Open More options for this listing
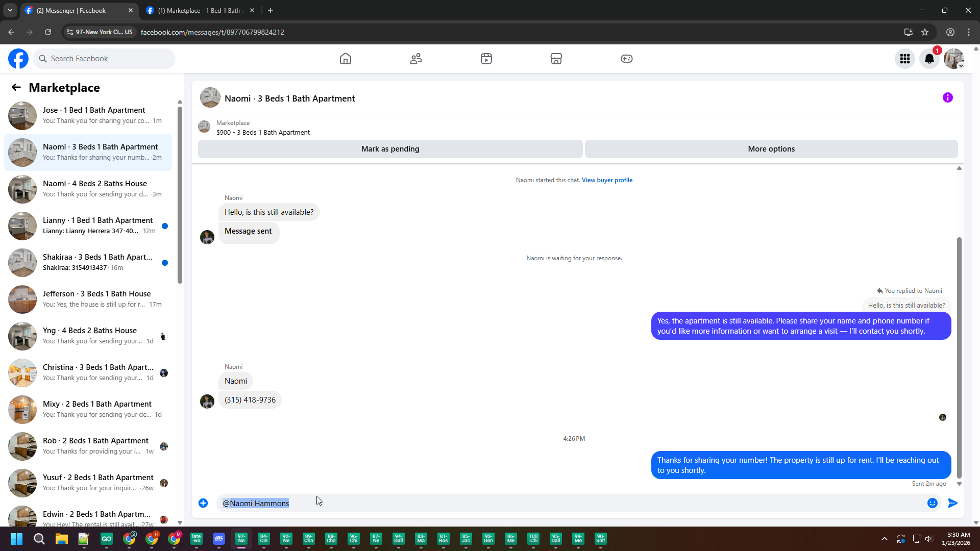The height and width of the screenshot is (551, 980). tap(771, 149)
